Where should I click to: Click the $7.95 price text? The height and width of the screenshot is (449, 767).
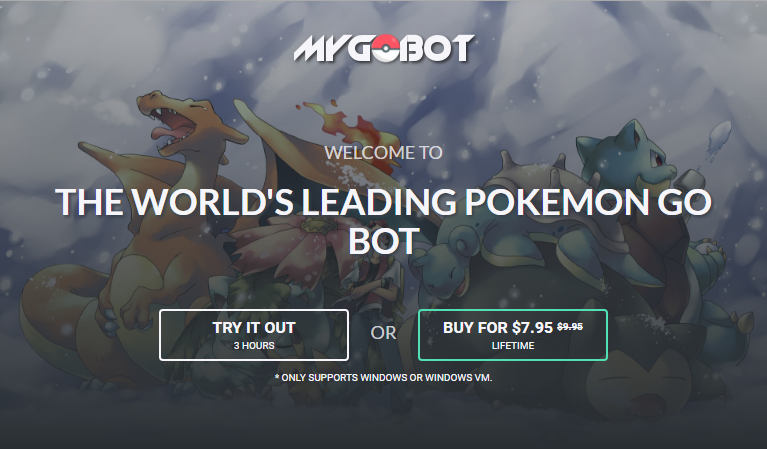coord(533,327)
